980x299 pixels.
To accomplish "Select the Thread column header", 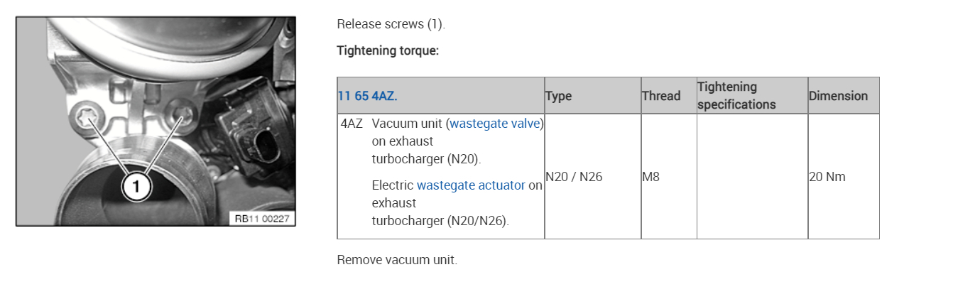I will pos(661,96).
